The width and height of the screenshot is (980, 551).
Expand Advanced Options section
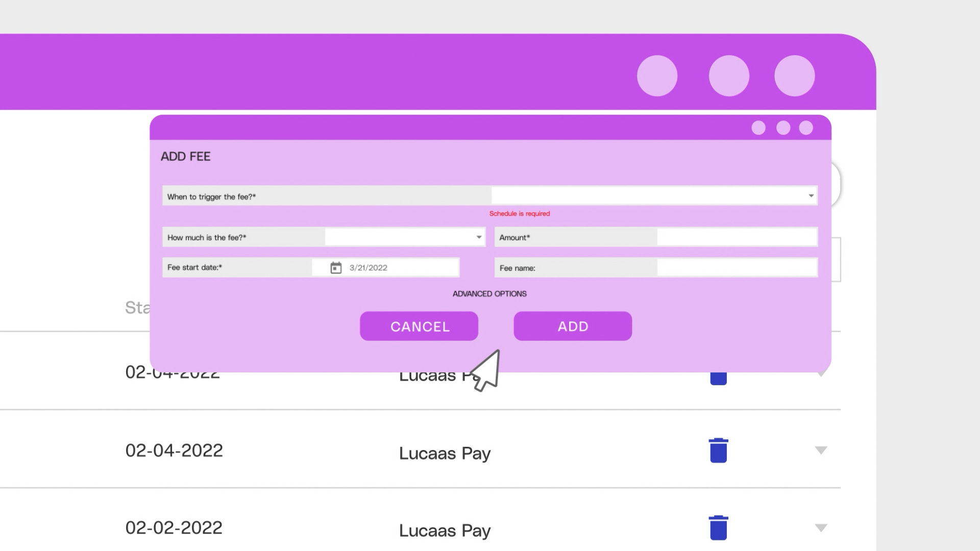click(489, 294)
